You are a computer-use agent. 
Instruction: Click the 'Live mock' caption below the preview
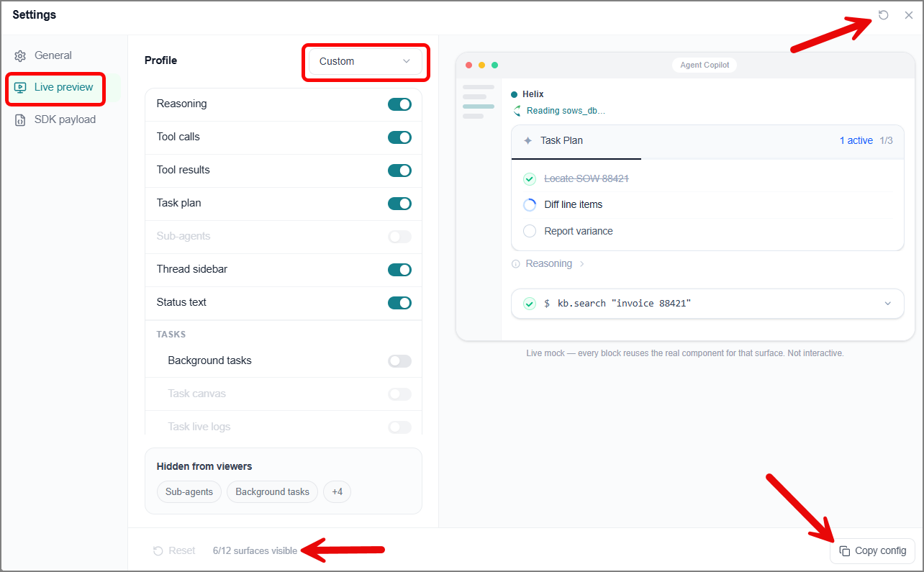(685, 353)
